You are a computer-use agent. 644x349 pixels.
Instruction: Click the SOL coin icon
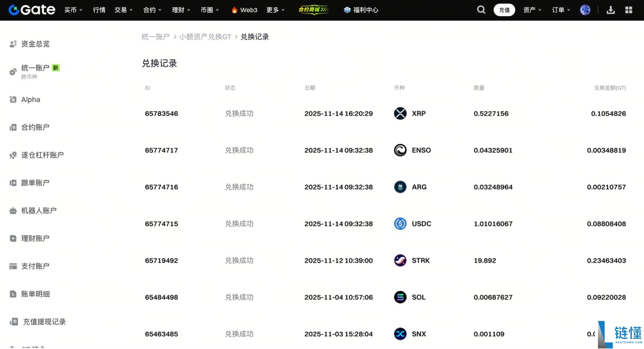click(x=400, y=297)
